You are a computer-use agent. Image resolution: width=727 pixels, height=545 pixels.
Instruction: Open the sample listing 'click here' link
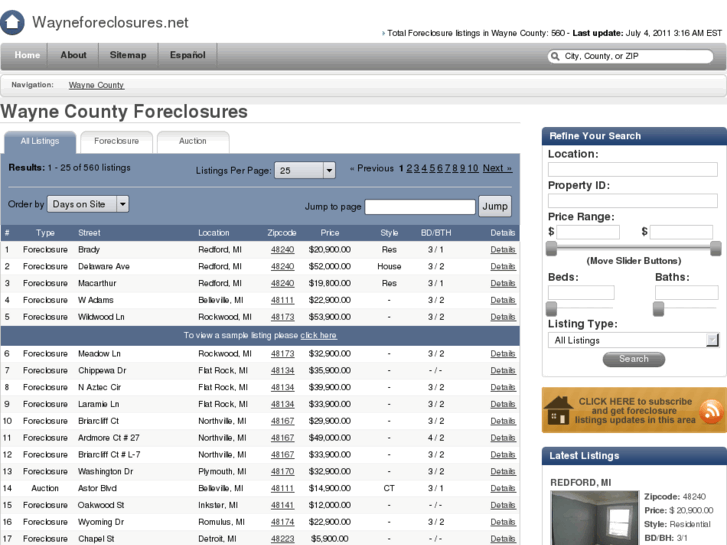pyautogui.click(x=318, y=335)
